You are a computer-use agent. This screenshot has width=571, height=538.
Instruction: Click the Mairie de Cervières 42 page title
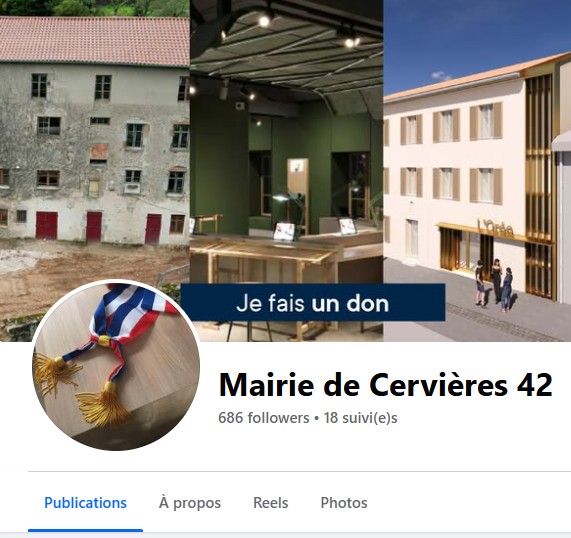385,385
